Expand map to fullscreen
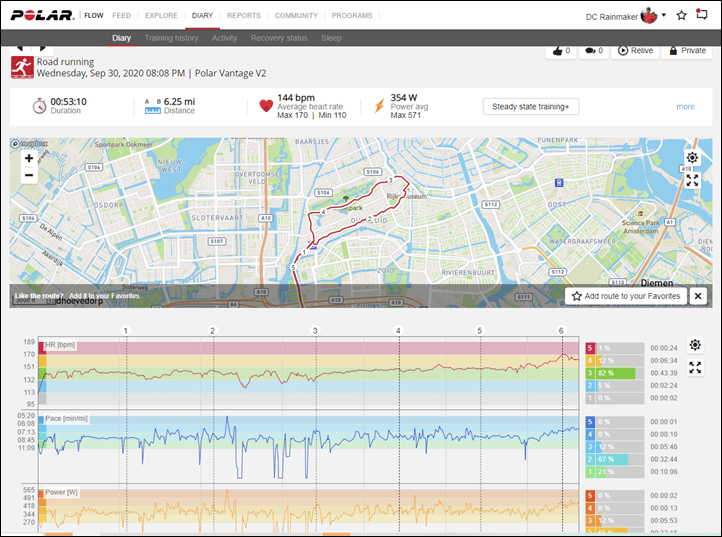 pyautogui.click(x=692, y=180)
